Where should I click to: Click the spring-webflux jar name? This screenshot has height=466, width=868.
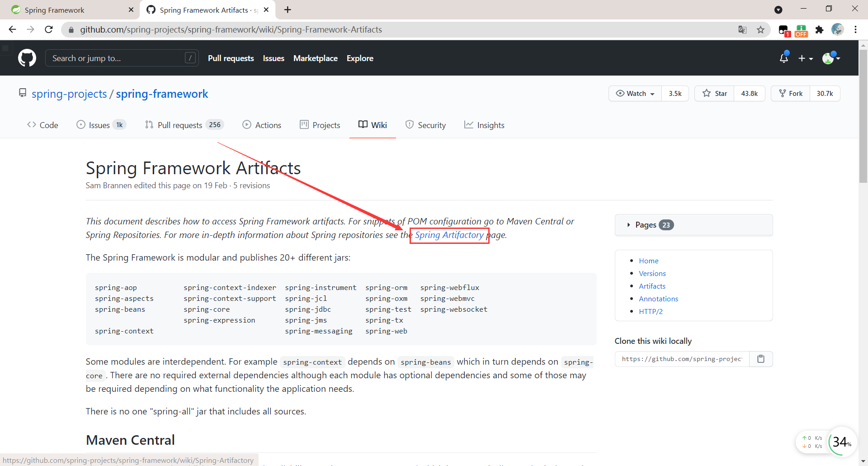(450, 288)
